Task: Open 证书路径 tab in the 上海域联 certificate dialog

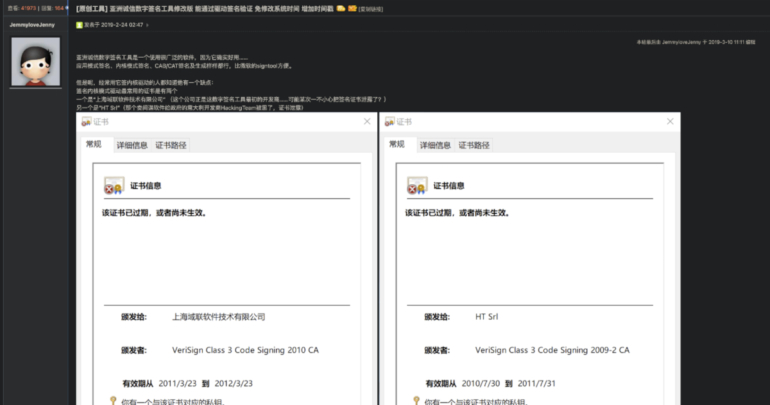Action: pyautogui.click(x=171, y=145)
